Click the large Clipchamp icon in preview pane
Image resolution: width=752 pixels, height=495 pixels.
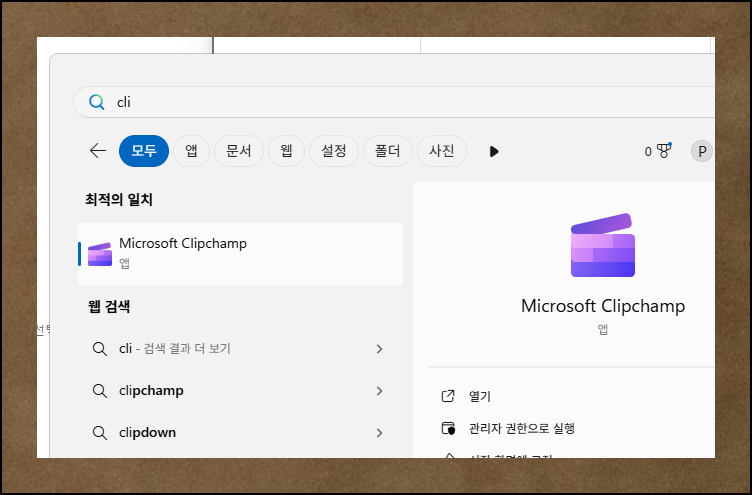[603, 245]
